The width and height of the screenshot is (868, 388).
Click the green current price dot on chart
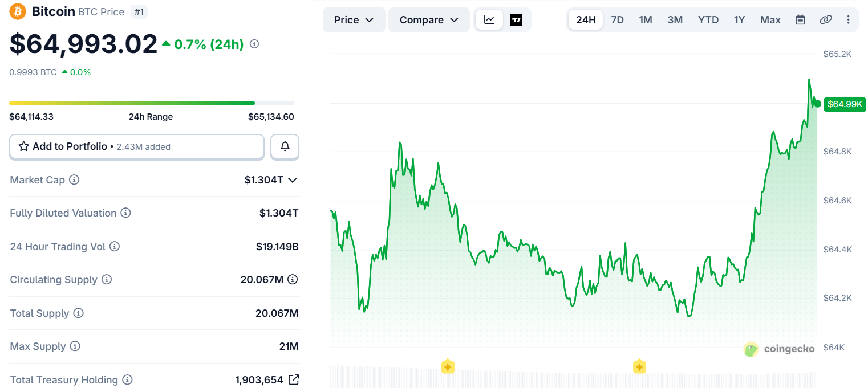click(817, 104)
